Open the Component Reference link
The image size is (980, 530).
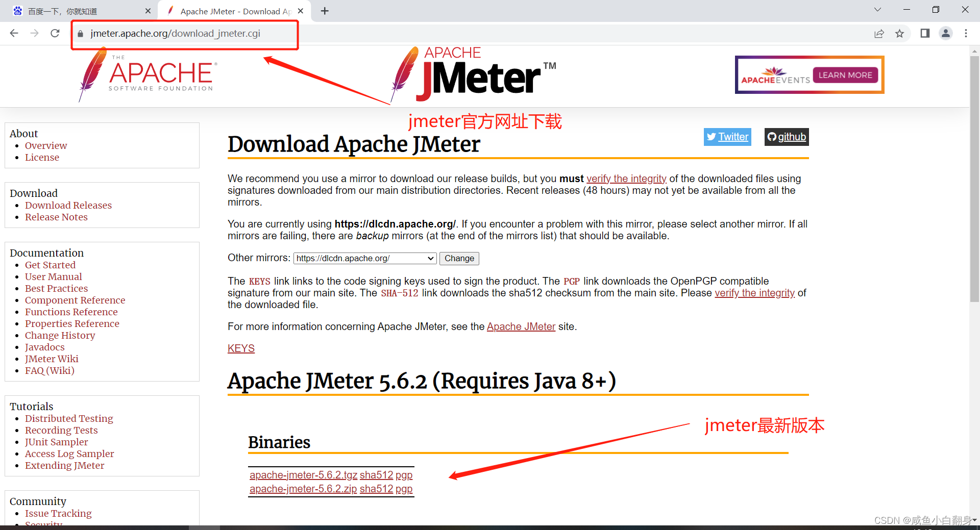75,300
